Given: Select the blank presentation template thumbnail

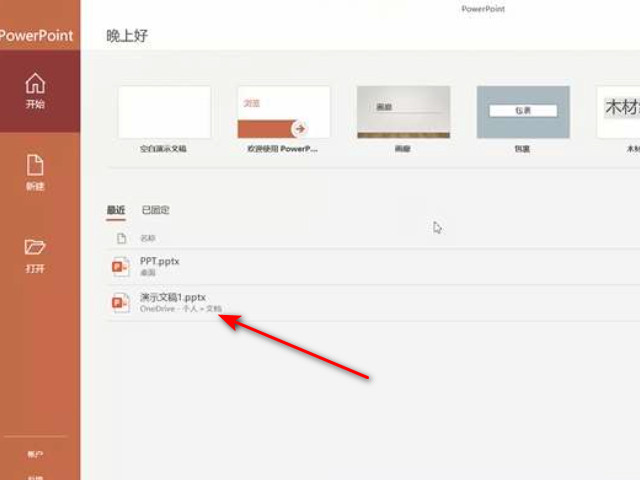Looking at the screenshot, I should (x=164, y=112).
